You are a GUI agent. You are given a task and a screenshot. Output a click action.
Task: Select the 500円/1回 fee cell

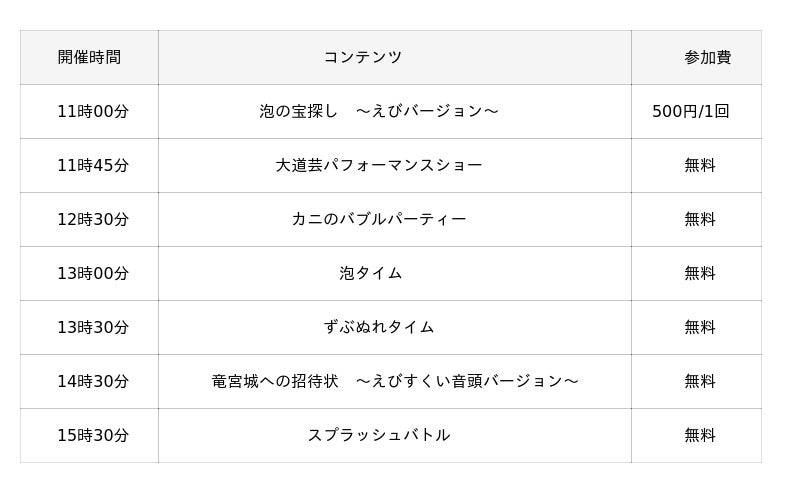click(691, 111)
